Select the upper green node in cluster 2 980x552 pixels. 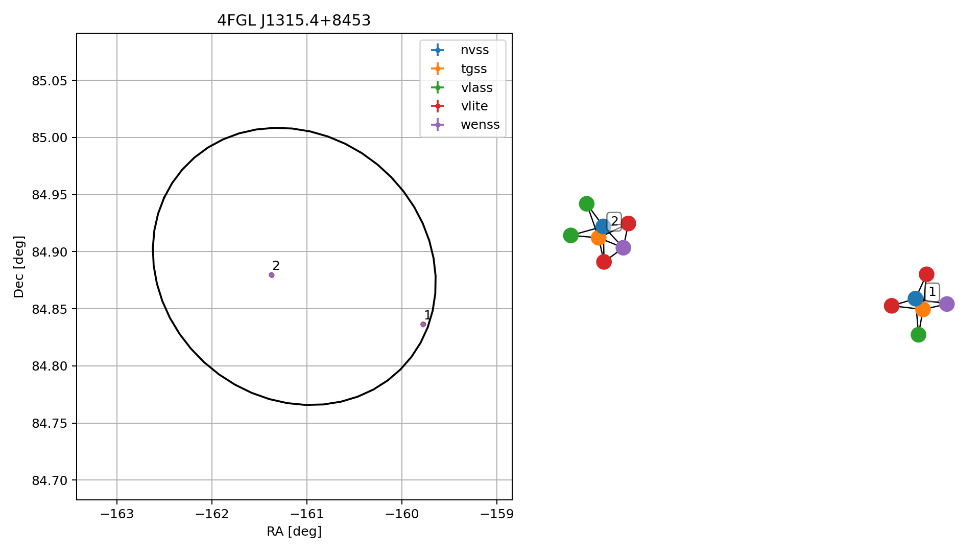tap(587, 204)
